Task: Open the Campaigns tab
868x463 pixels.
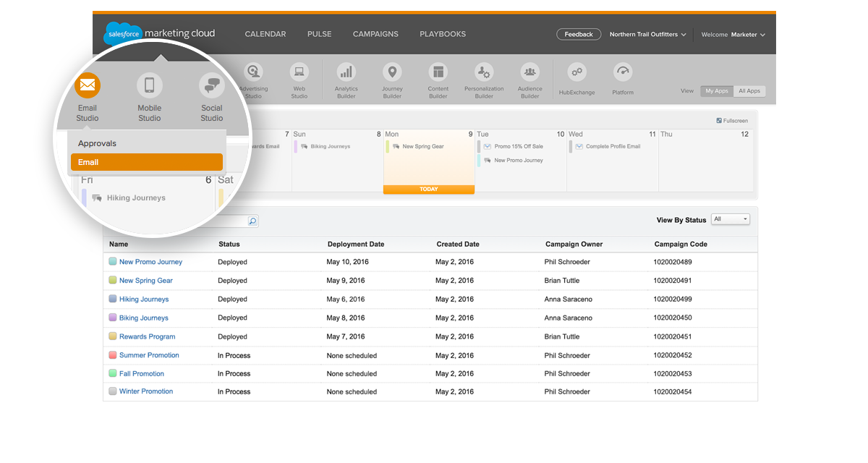Action: (375, 34)
